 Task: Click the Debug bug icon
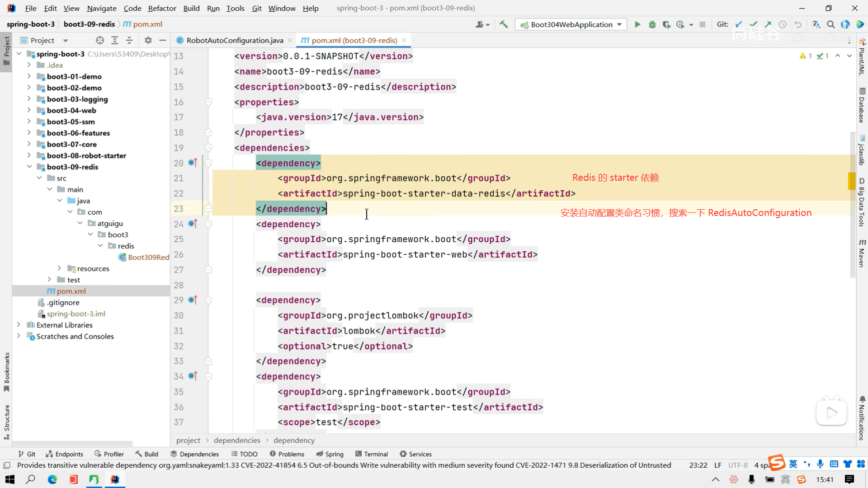(652, 24)
